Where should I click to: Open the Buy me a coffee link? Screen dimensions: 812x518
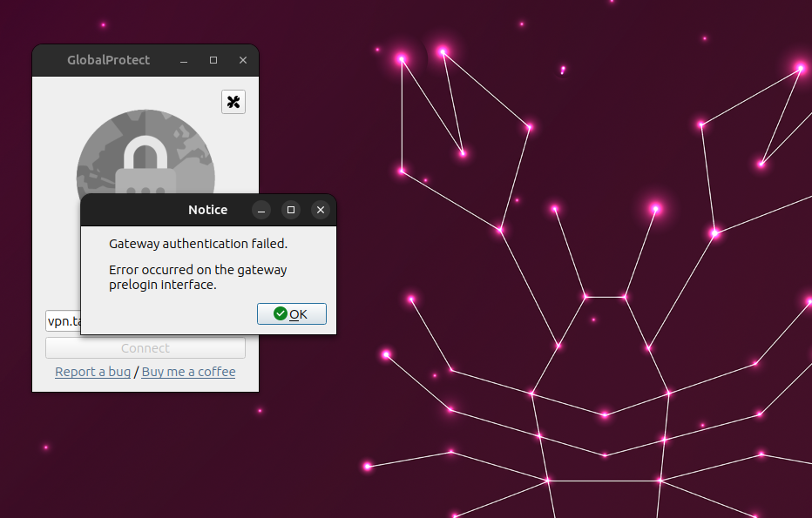tap(188, 372)
